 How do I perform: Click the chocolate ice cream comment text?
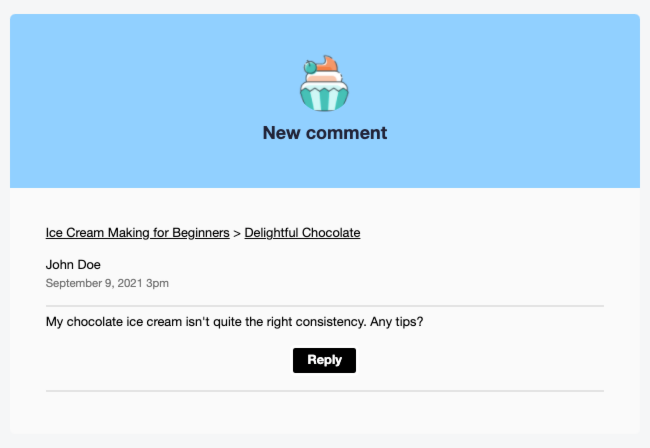[235, 322]
